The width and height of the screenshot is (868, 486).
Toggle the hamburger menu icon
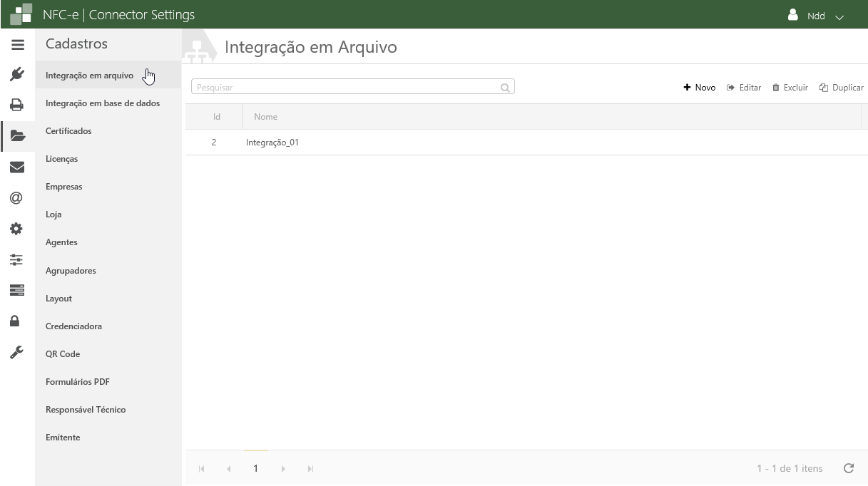point(17,44)
